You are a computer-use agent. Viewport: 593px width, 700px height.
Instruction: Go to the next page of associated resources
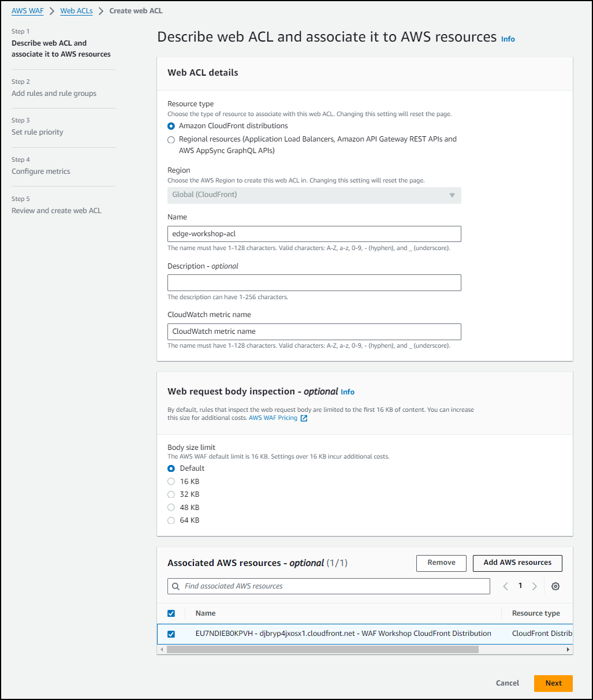click(x=535, y=586)
